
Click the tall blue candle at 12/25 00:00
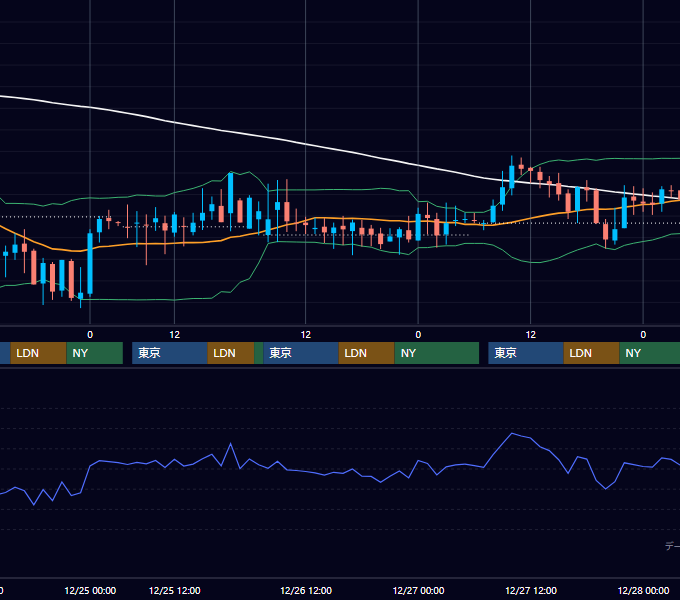tap(90, 263)
